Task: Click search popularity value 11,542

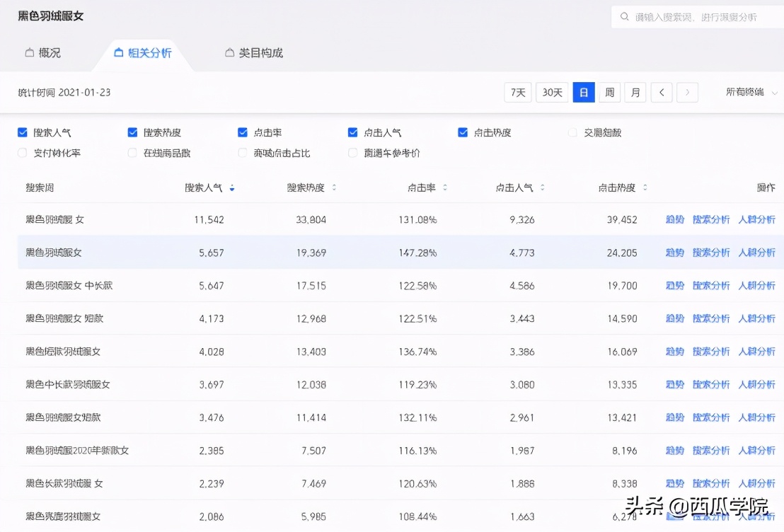Action: tap(209, 219)
